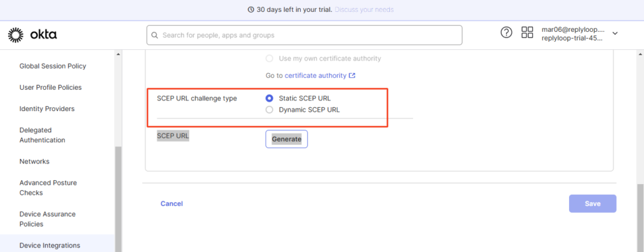Screen dimensions: 644x252
Task: Click the Save button
Action: pyautogui.click(x=593, y=203)
